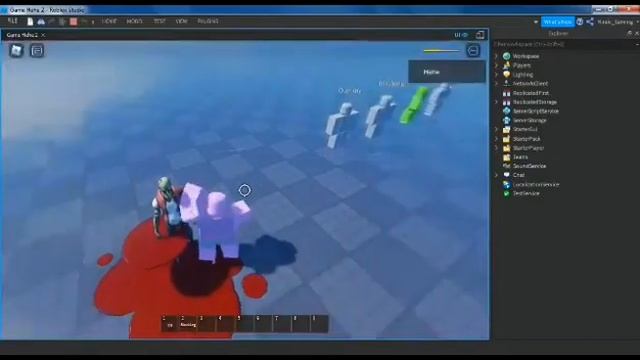Open the MODEL ribbon tab
Image resolution: width=640 pixels, height=360 pixels.
134,21
